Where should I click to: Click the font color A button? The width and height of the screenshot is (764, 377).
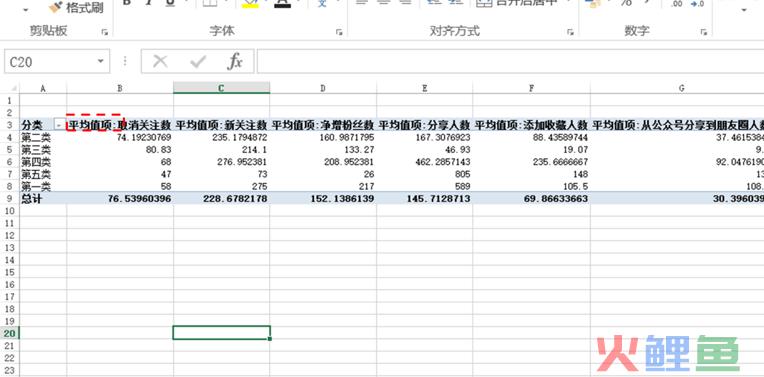point(282,4)
